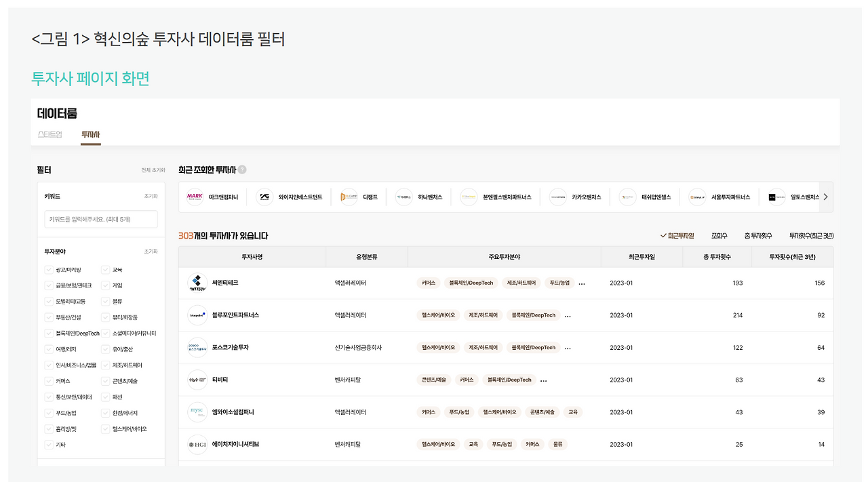
Task: Reset the 키워드 filter with 초기화
Action: [151, 196]
